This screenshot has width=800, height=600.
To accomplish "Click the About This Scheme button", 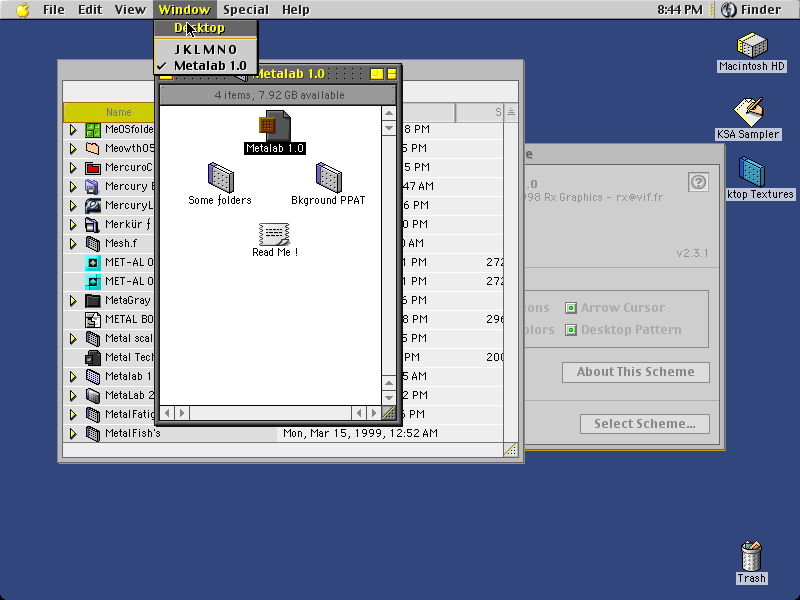I will [635, 372].
